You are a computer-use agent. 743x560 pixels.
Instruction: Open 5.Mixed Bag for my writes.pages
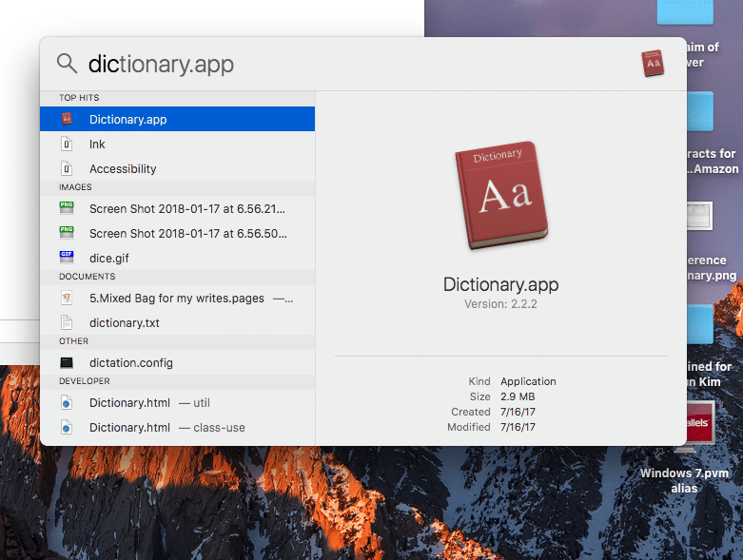click(x=177, y=299)
